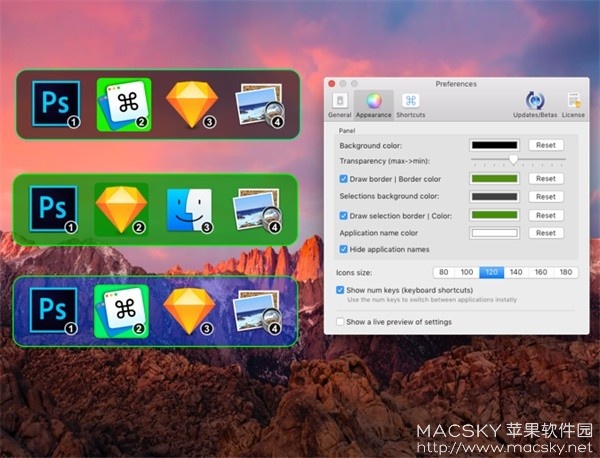Select Finder icon in middle green panel
This screenshot has height=458, width=600.
click(189, 210)
